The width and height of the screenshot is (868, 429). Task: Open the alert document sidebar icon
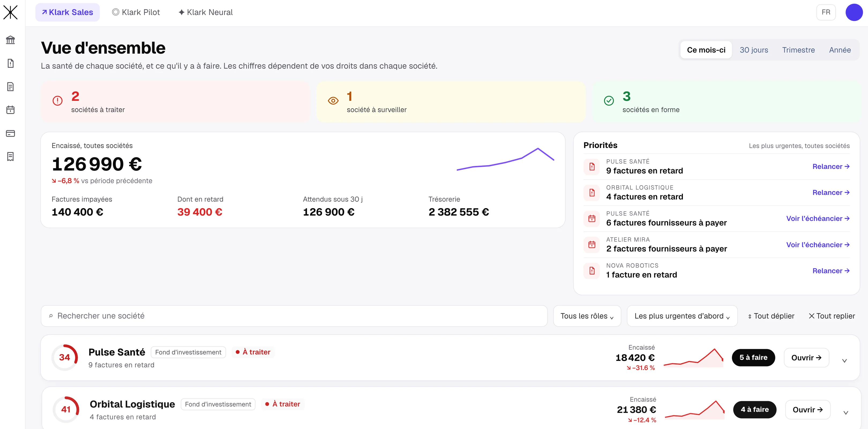point(10,63)
